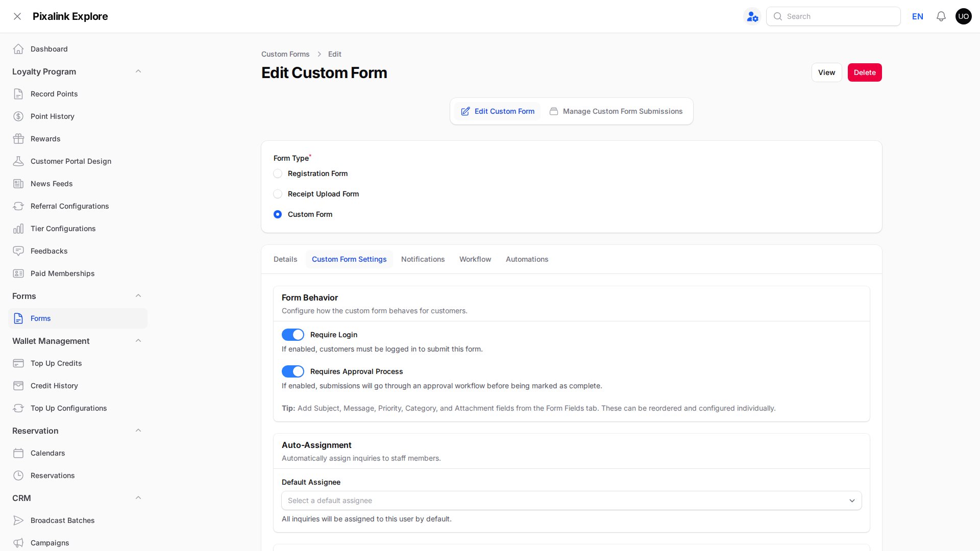Click the red Delete button
Screen dimensions: 980x551
pyautogui.click(x=865, y=72)
